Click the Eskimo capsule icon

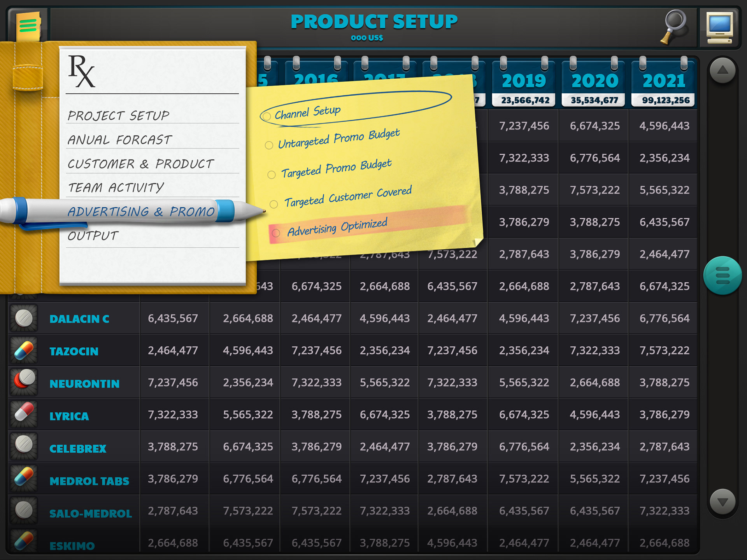tap(24, 541)
